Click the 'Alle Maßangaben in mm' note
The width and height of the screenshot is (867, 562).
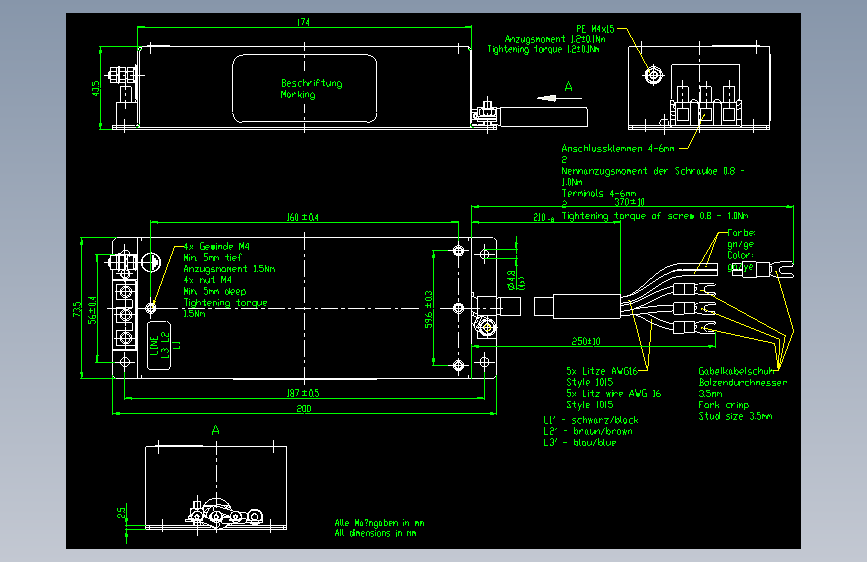click(379, 523)
